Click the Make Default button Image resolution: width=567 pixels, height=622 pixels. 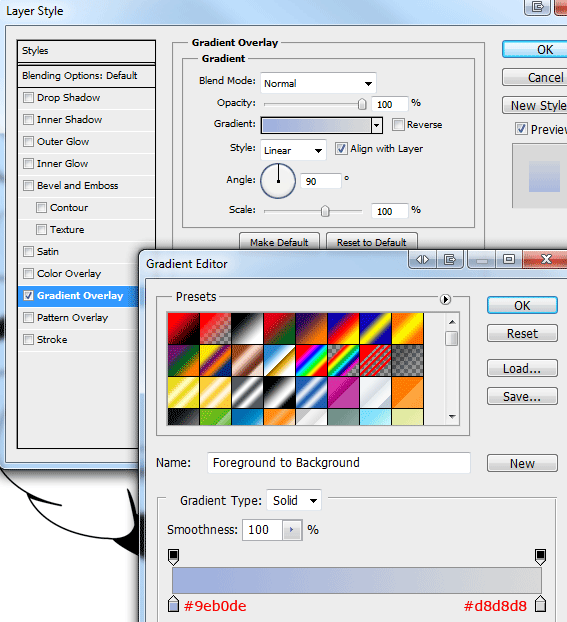(x=279, y=242)
